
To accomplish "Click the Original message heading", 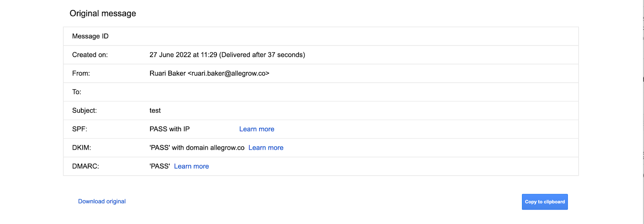I will pos(103,13).
